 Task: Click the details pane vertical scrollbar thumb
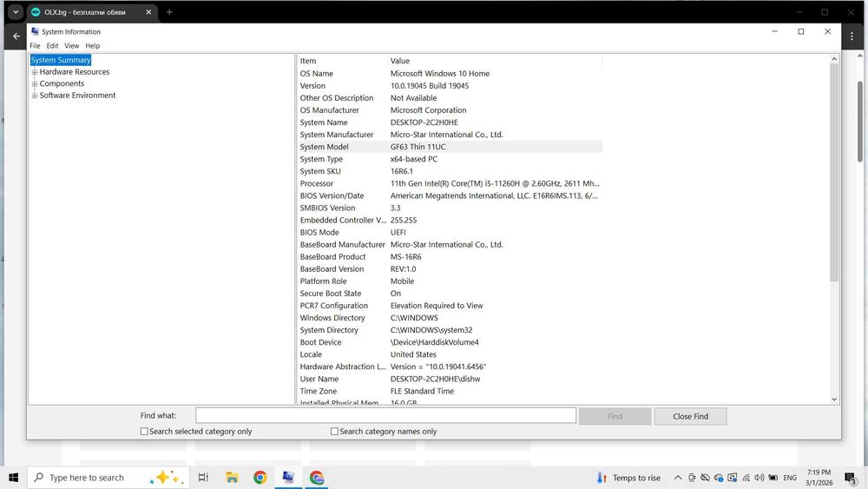[834, 172]
